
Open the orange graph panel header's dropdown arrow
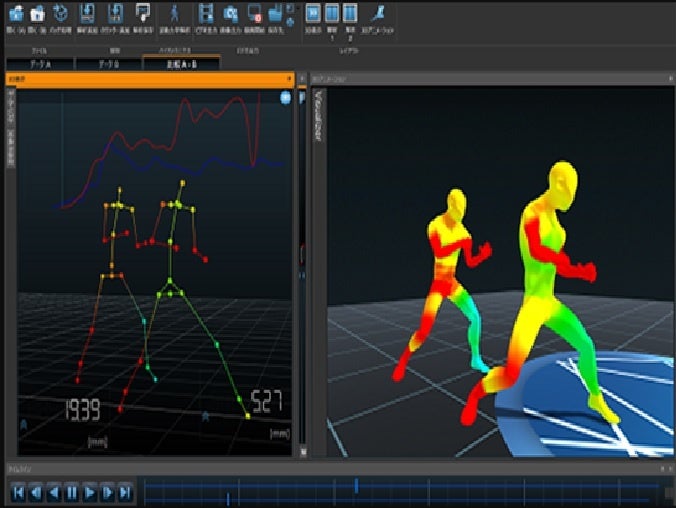[289, 78]
